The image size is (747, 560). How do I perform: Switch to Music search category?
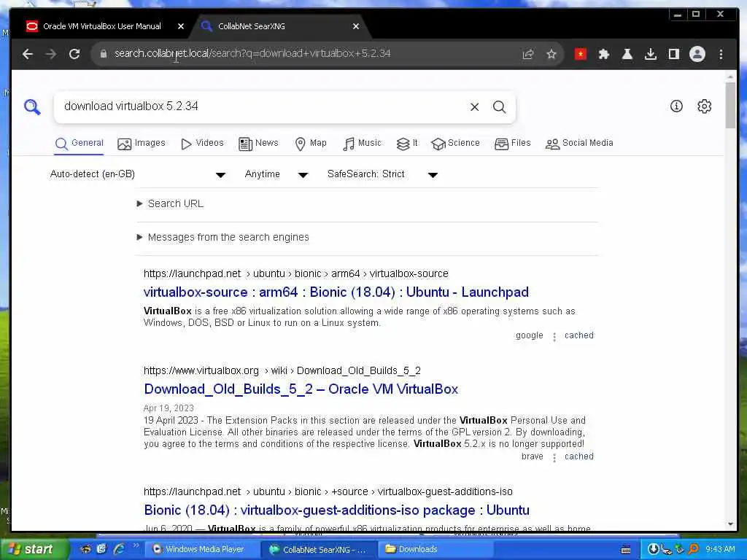(362, 144)
